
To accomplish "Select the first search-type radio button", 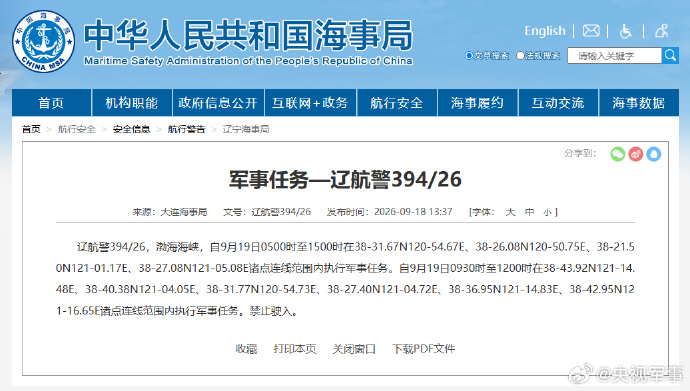I will tap(469, 55).
